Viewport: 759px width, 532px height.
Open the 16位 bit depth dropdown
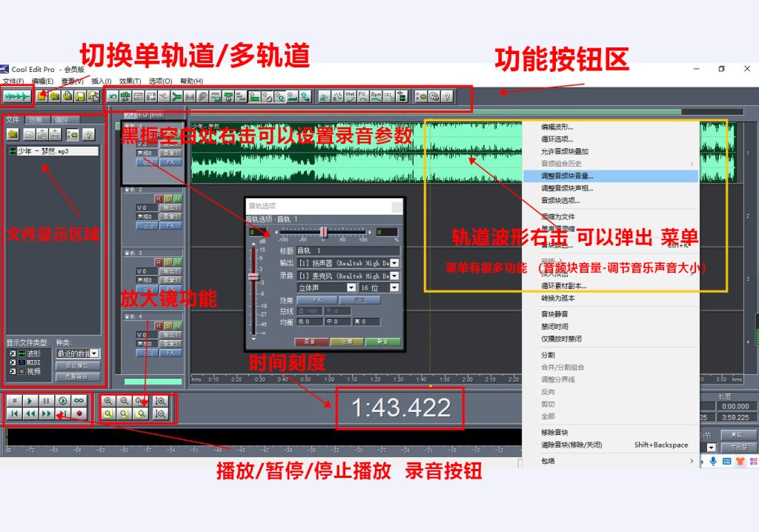394,287
